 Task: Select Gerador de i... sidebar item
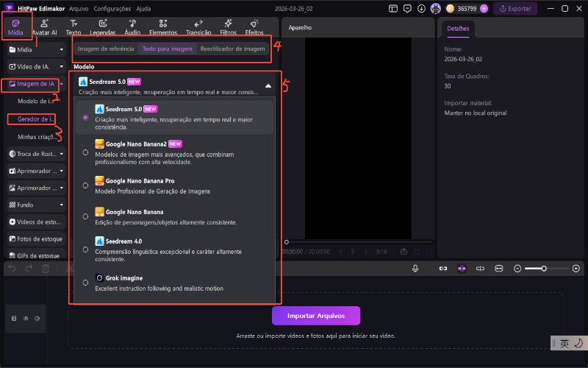pos(35,119)
